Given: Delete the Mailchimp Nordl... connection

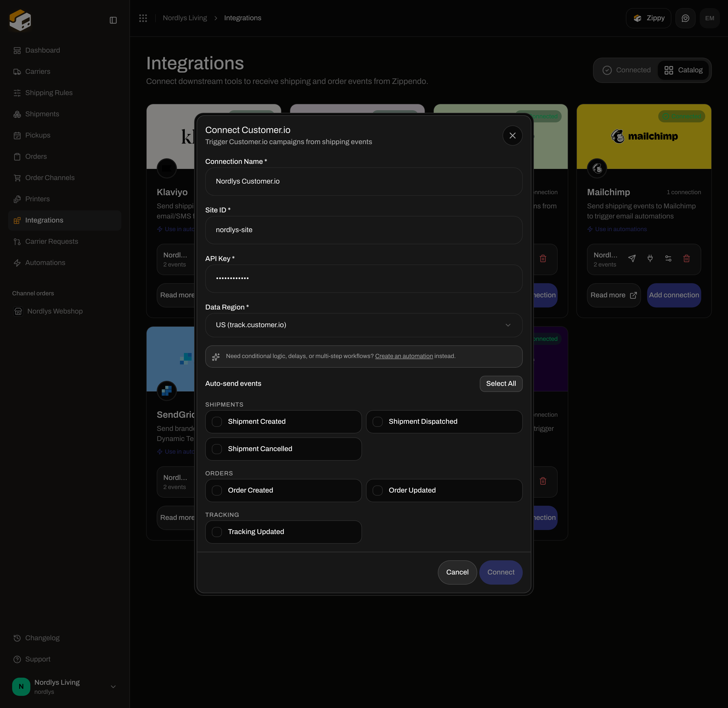Looking at the screenshot, I should coord(686,258).
